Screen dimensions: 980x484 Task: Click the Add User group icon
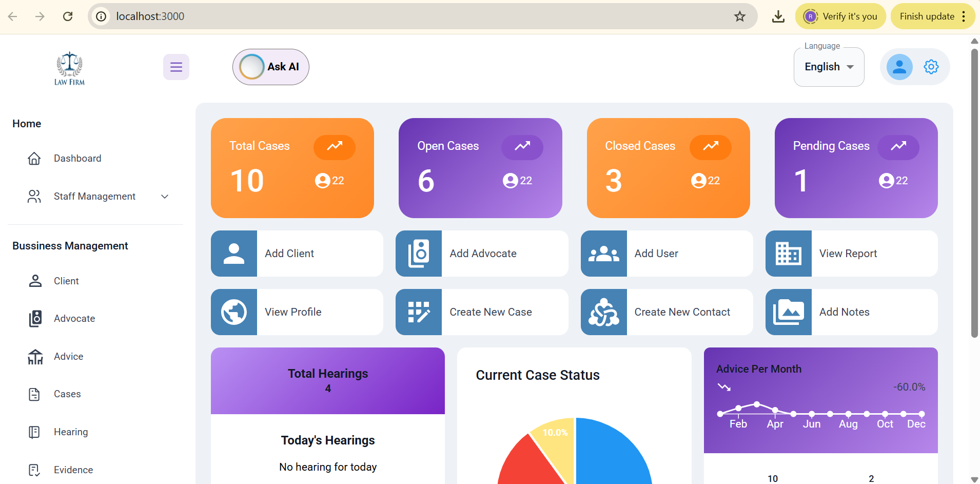click(604, 254)
